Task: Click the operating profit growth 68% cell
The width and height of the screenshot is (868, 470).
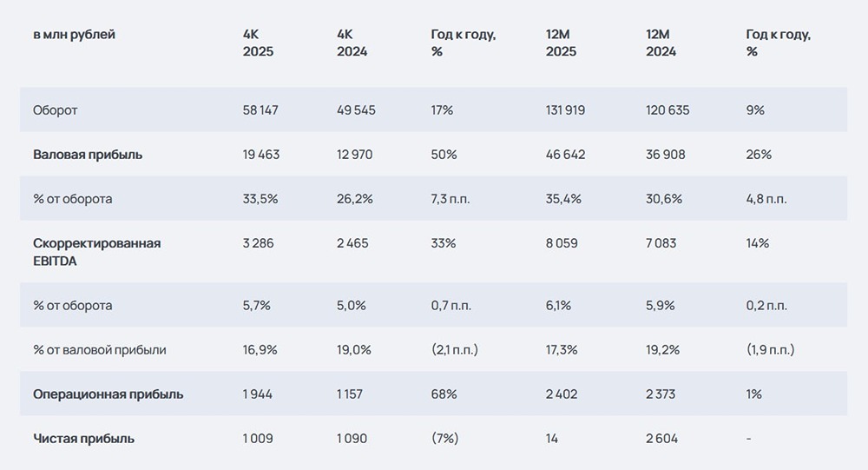Action: (444, 394)
